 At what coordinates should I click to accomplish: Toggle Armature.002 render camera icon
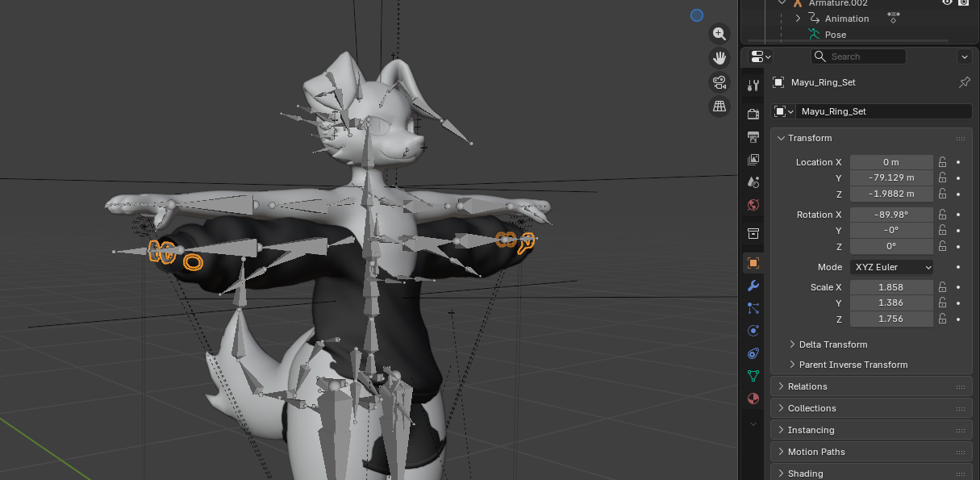[963, 2]
